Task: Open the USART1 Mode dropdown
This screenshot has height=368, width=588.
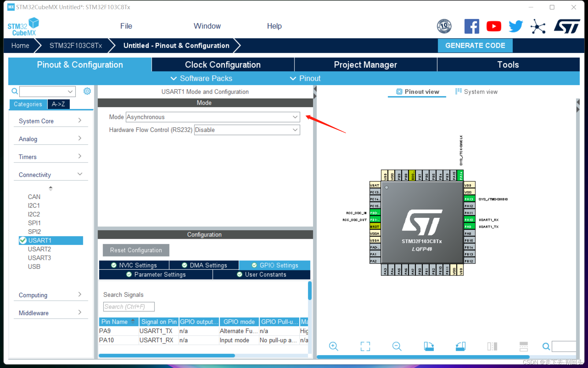Action: tap(213, 117)
